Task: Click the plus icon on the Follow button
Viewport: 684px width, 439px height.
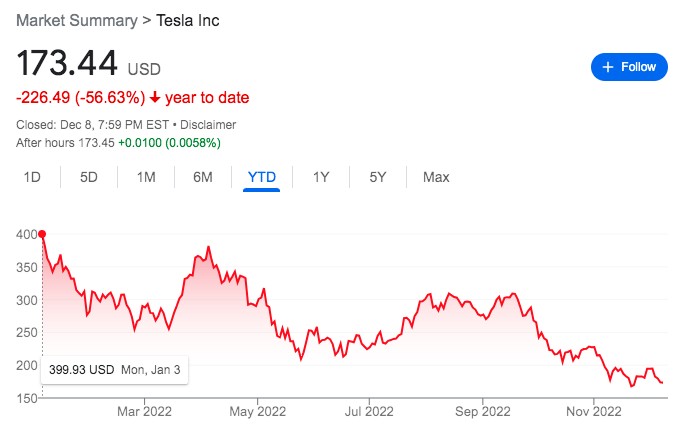Action: tap(609, 67)
